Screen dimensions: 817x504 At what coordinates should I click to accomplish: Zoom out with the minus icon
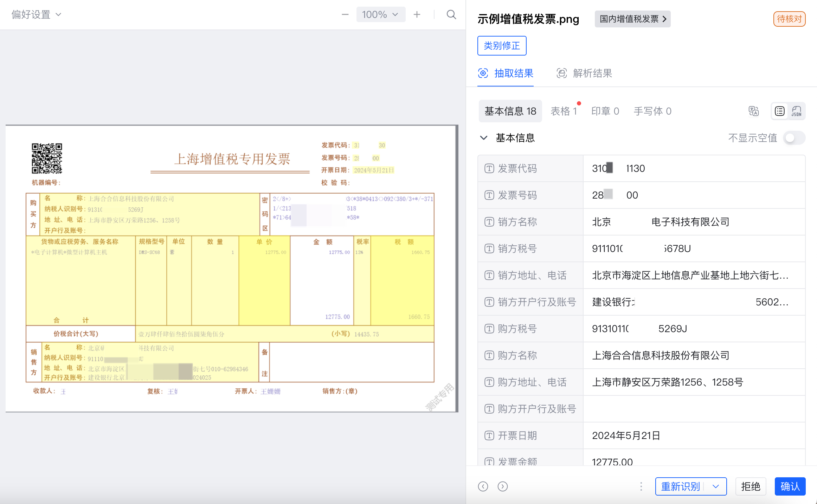tap(345, 14)
